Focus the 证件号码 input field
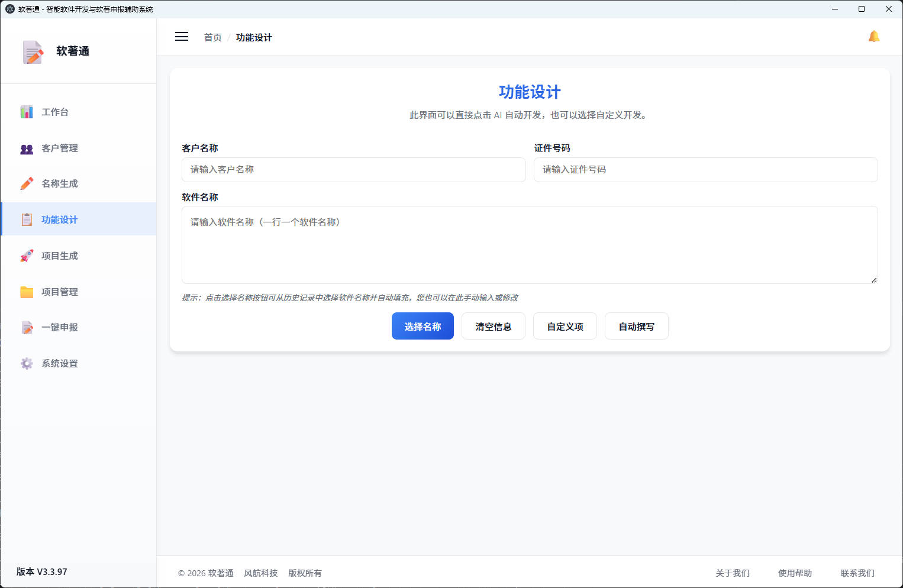Screen dimensions: 903x588 click(x=706, y=170)
